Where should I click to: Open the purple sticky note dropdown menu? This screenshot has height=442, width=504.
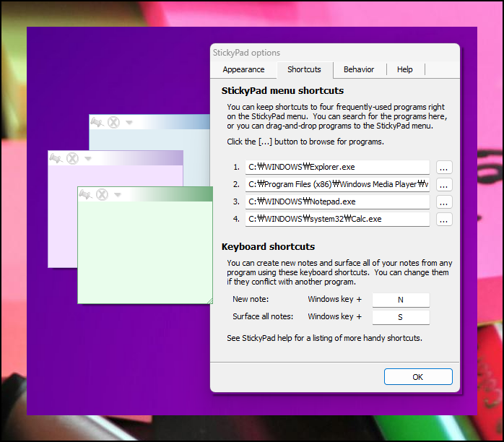coord(88,158)
